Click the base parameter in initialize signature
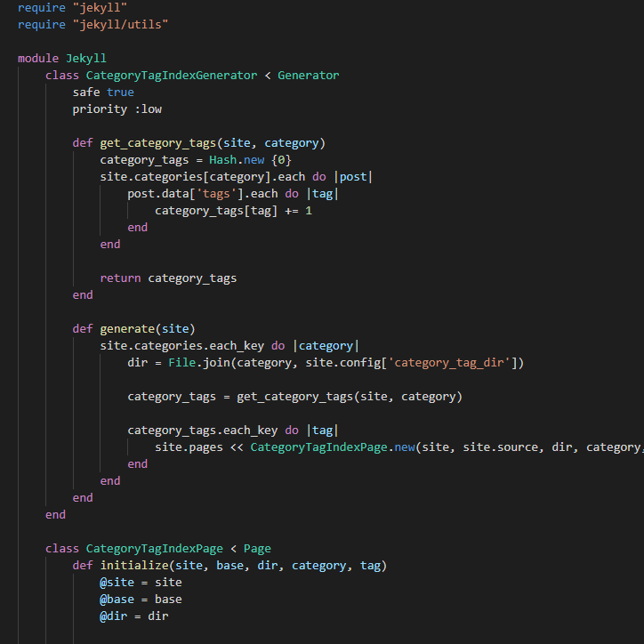Viewport: 644px width, 644px height. point(230,566)
